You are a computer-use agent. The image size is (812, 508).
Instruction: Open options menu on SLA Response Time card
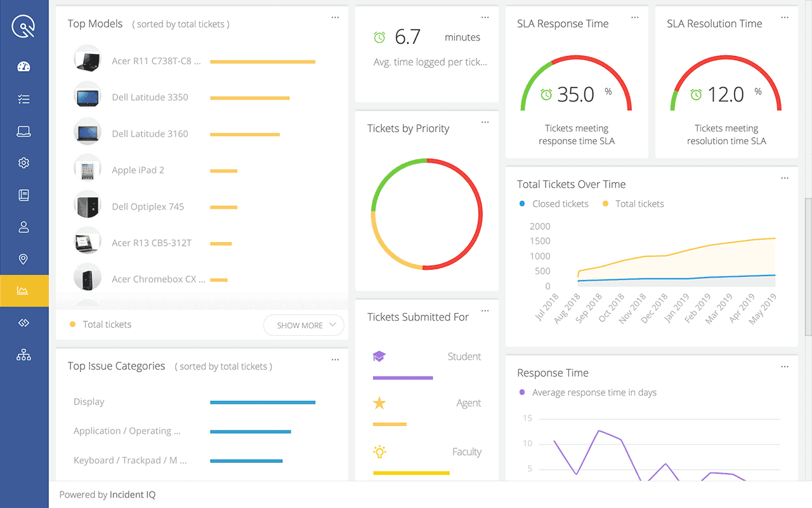tap(635, 17)
